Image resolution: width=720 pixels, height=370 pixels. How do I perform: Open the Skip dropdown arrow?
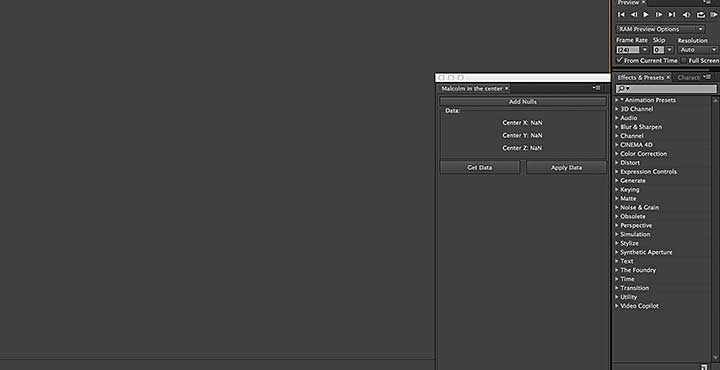669,50
